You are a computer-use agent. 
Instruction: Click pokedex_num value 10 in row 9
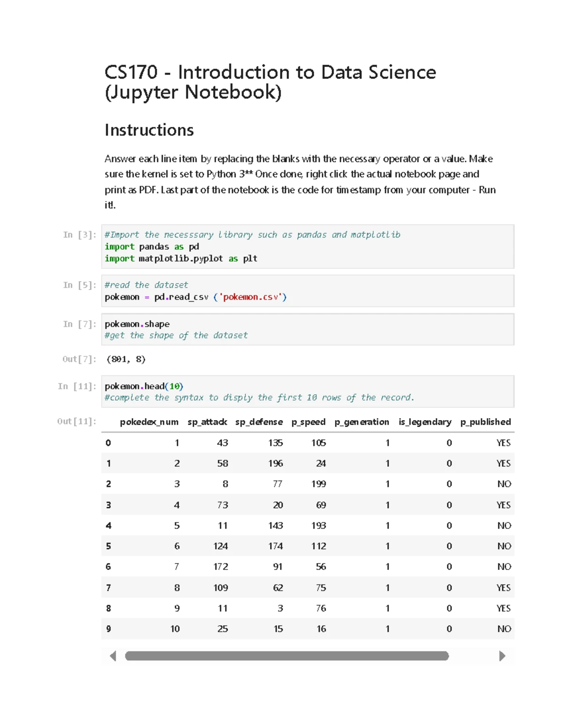(x=175, y=629)
